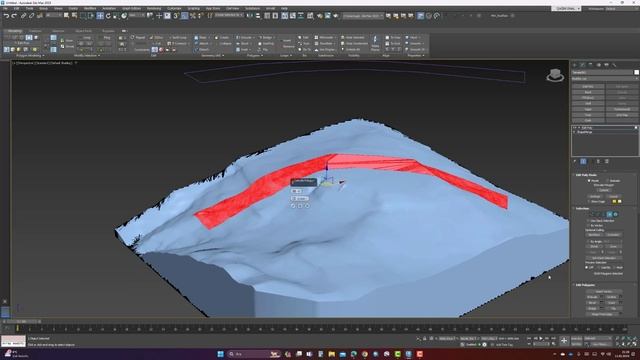Enable the By Vertex checkbox
Screen dimensions: 640x360
pyautogui.click(x=589, y=225)
